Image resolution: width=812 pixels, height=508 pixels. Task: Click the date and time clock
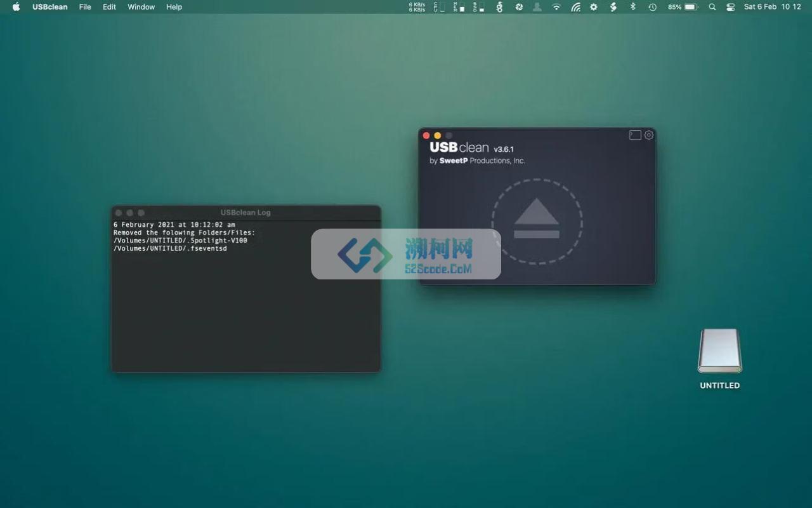pyautogui.click(x=772, y=7)
